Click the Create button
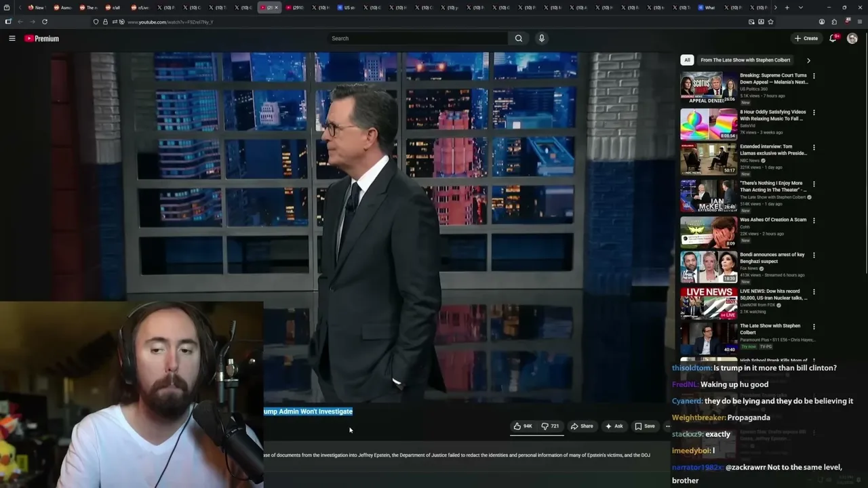Image resolution: width=868 pixels, height=488 pixels. click(x=806, y=39)
